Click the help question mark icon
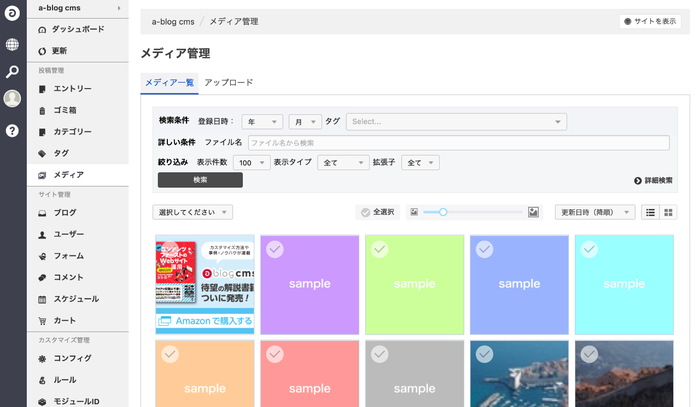This screenshot has height=407, width=700. click(12, 130)
